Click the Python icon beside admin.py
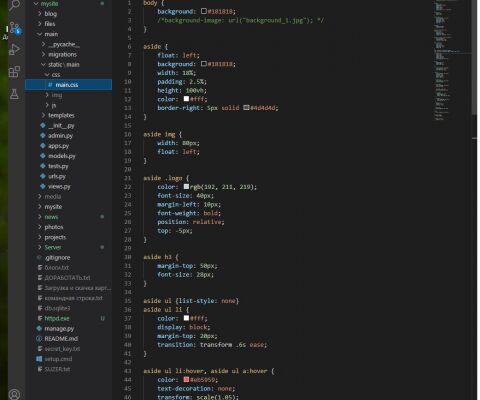 43,136
